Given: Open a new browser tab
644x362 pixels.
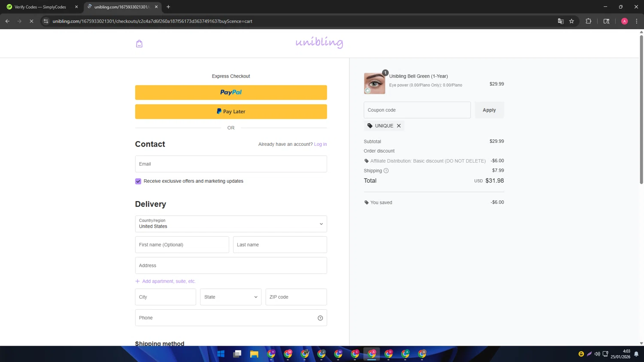Looking at the screenshot, I should click(x=168, y=7).
